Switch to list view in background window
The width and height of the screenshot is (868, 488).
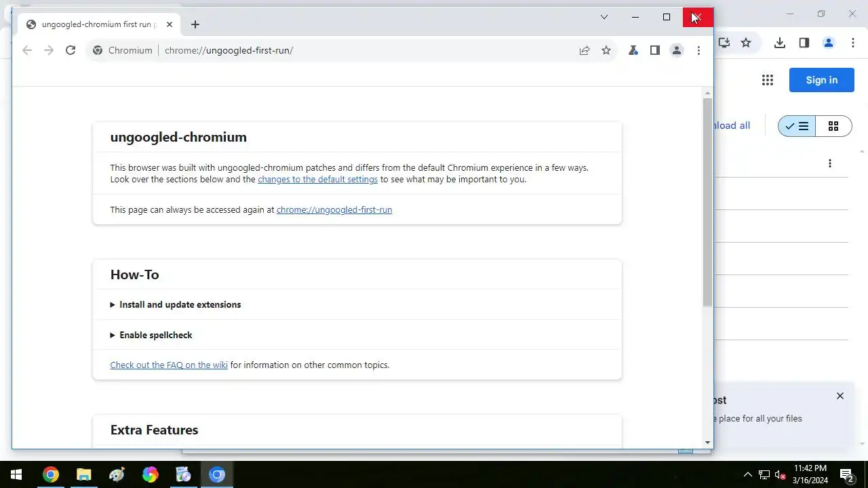(x=797, y=126)
